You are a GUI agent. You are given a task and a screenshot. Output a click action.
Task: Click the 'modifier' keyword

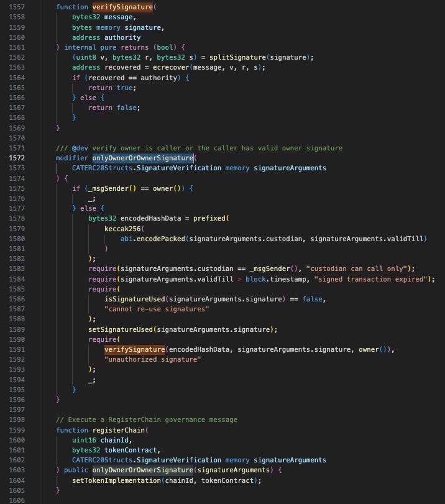[72, 158]
